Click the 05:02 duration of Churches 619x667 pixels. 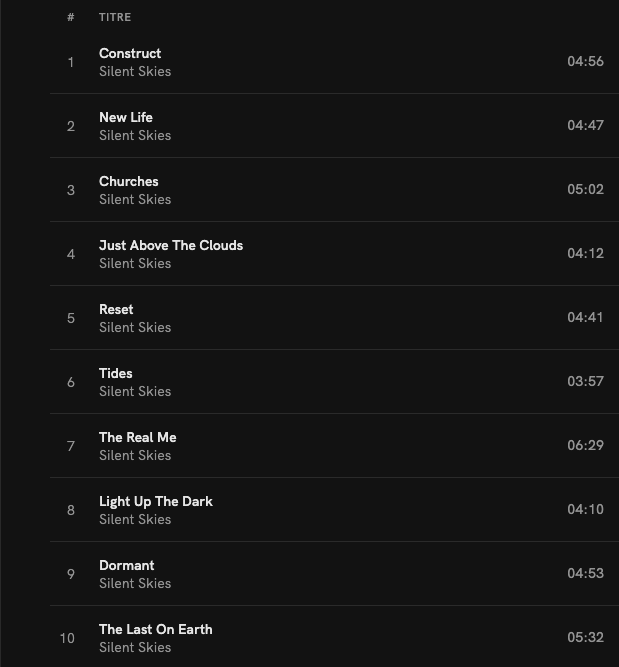pos(585,189)
